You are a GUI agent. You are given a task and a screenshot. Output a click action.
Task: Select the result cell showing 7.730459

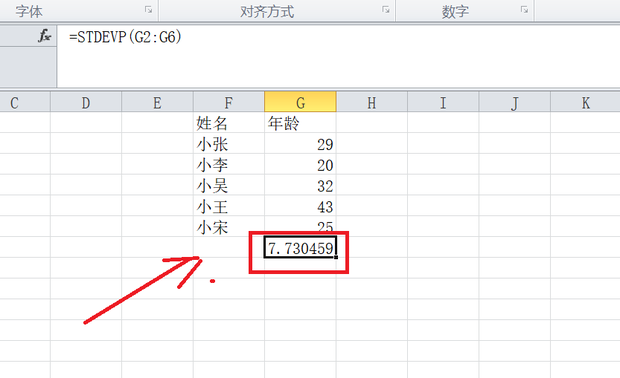pos(300,248)
